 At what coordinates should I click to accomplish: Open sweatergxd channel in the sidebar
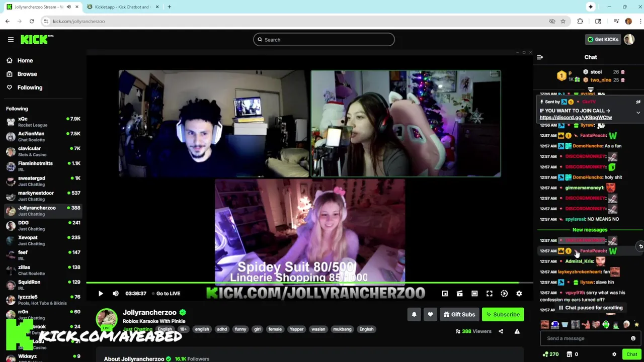pos(43,181)
